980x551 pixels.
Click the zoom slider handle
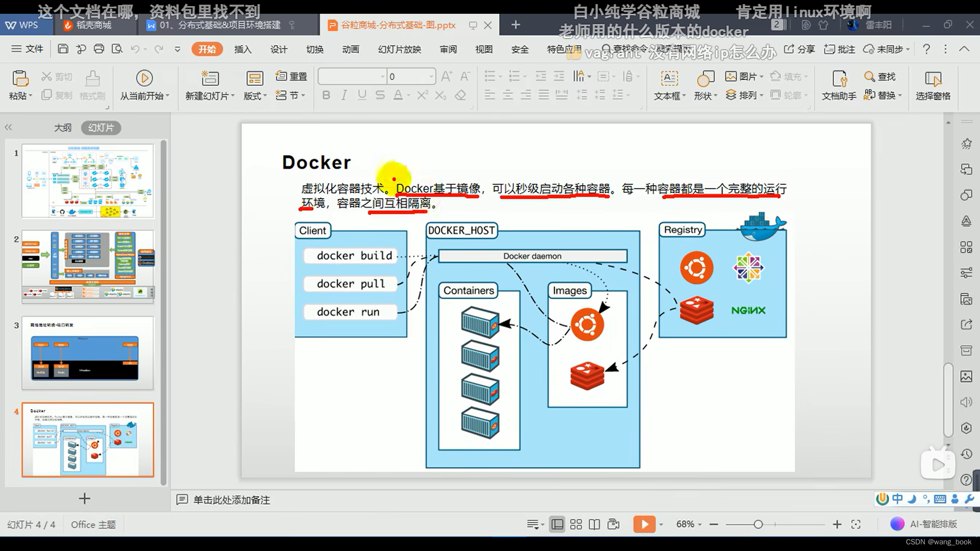click(758, 524)
